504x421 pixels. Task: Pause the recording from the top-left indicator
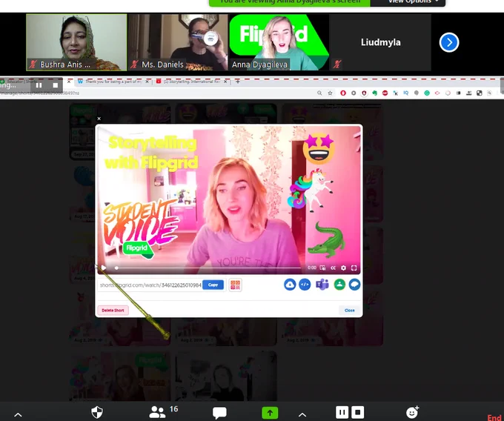[x=39, y=85]
